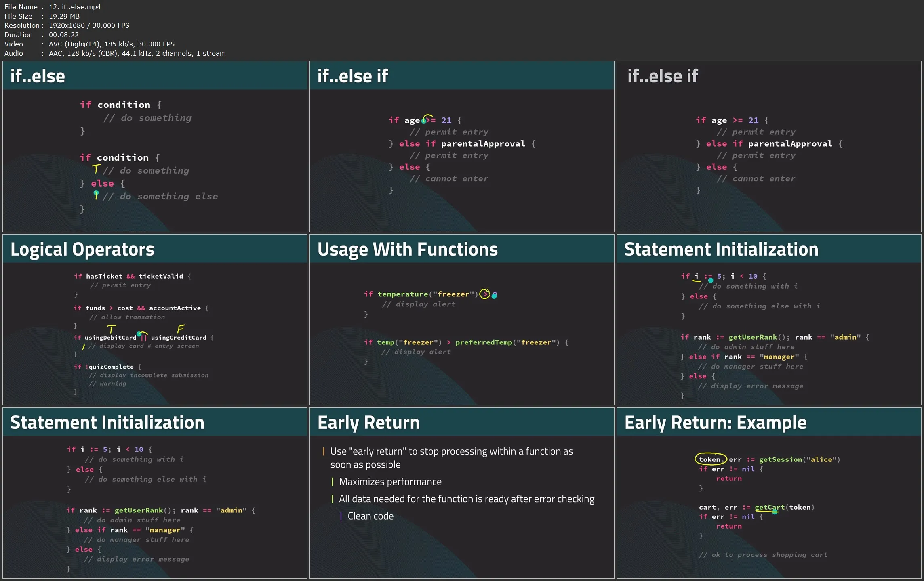The image size is (924, 581).
Task: Click the circled token variable annotation
Action: point(710,459)
